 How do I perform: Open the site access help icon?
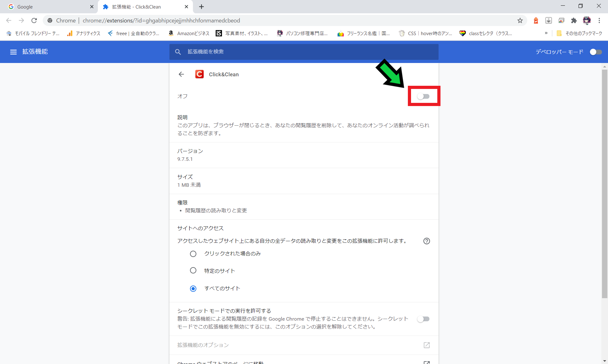pyautogui.click(x=427, y=241)
